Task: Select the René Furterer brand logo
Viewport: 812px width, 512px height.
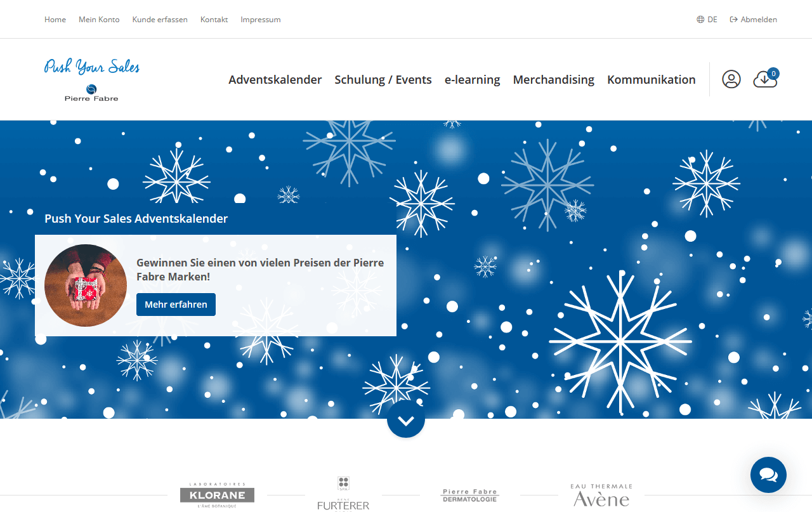Action: click(x=343, y=494)
